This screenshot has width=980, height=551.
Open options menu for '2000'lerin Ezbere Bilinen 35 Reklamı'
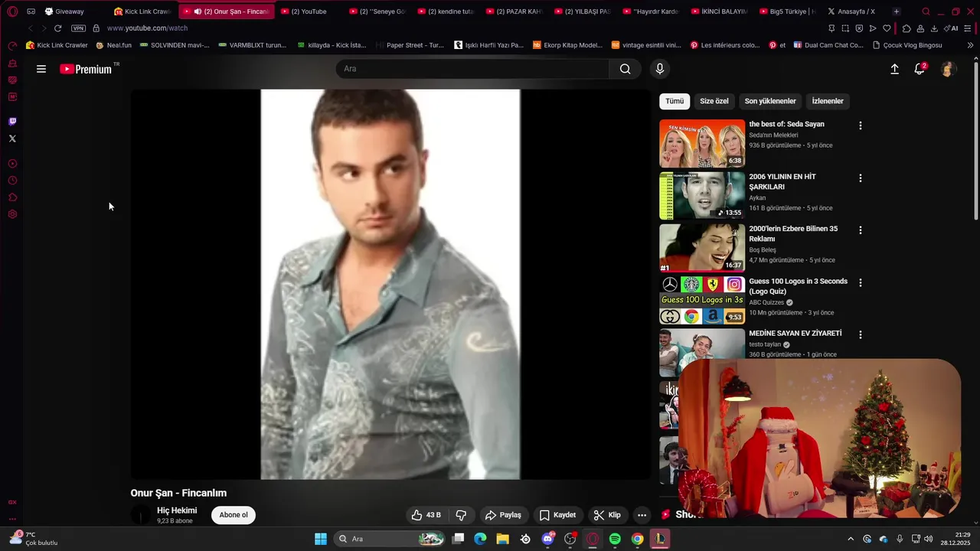coord(860,230)
